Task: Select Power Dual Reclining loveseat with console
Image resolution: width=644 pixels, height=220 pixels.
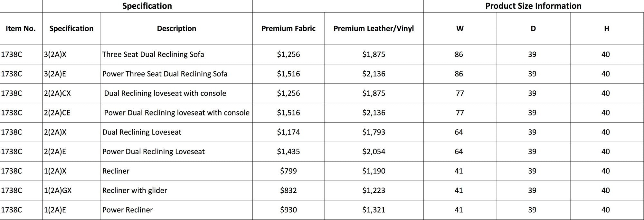Action: point(176,113)
